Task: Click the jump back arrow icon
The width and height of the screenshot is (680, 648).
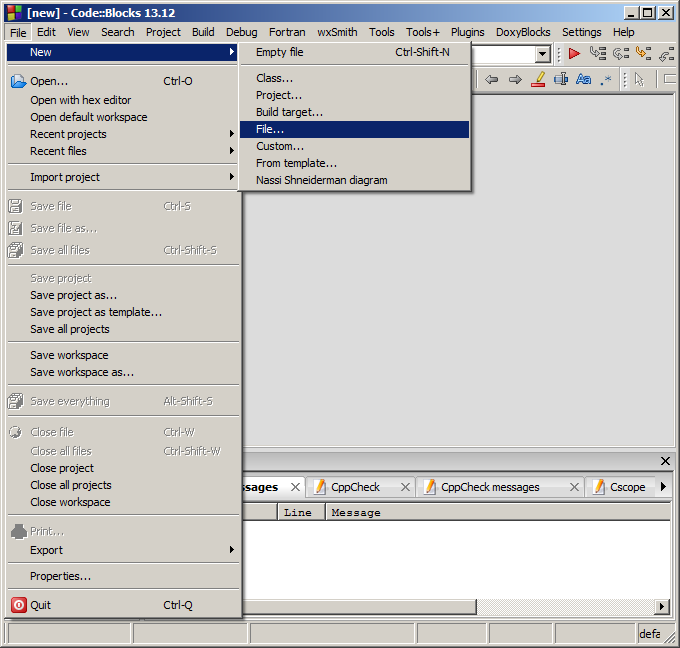Action: click(x=492, y=80)
